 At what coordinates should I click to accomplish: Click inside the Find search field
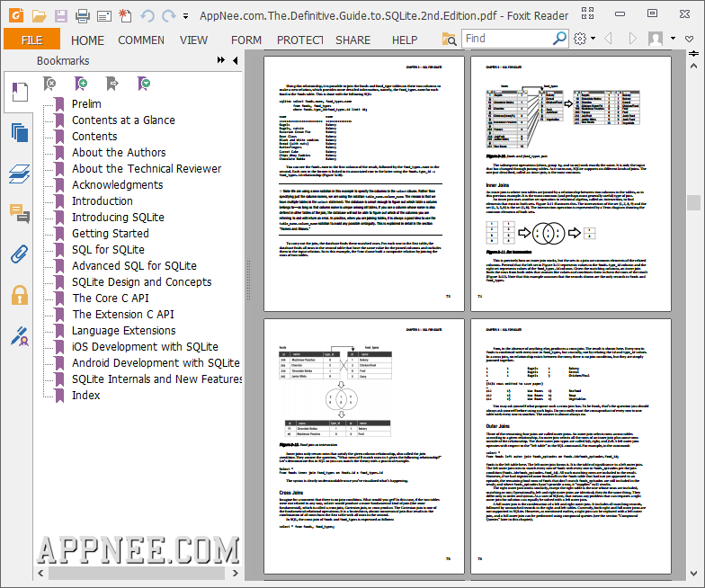(x=507, y=39)
